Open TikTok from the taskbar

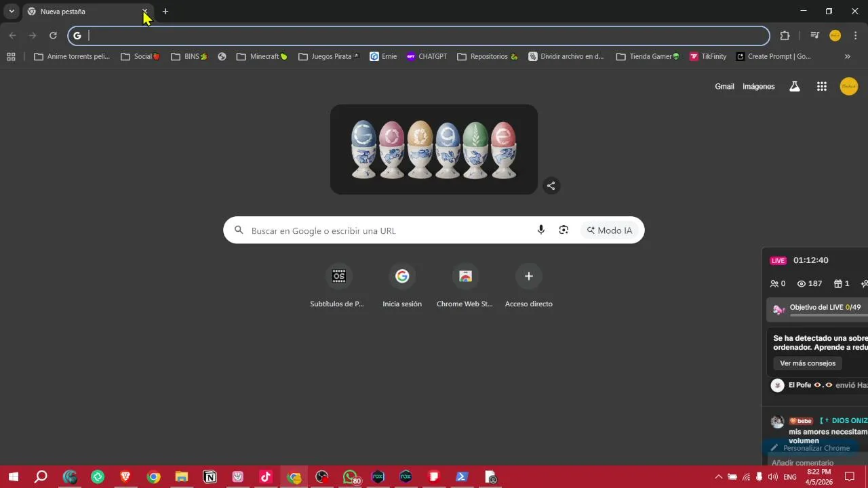pos(266,477)
